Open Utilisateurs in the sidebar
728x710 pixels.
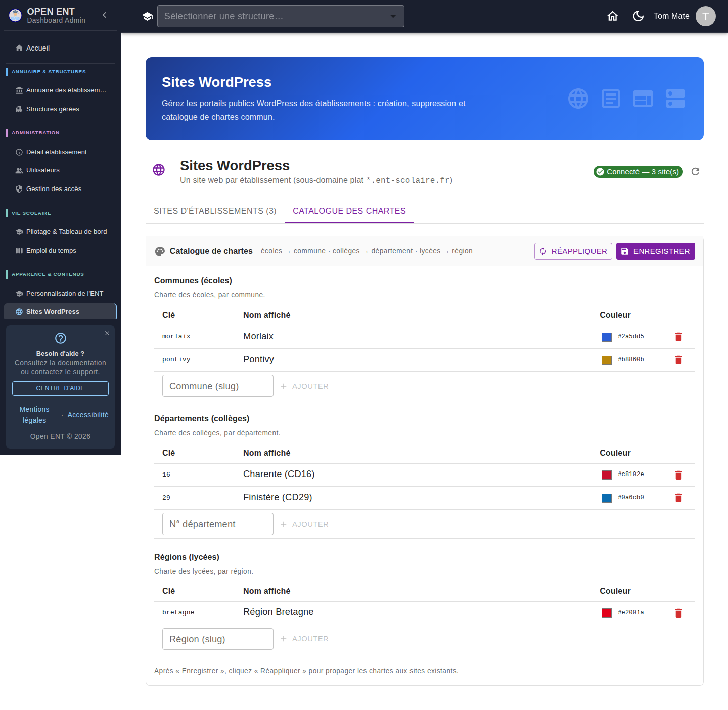[x=60, y=170]
